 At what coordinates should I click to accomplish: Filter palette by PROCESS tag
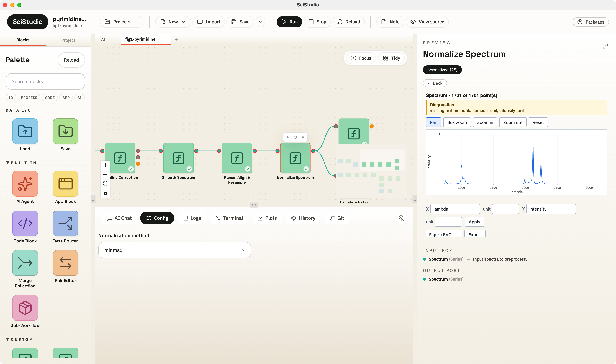pyautogui.click(x=29, y=98)
